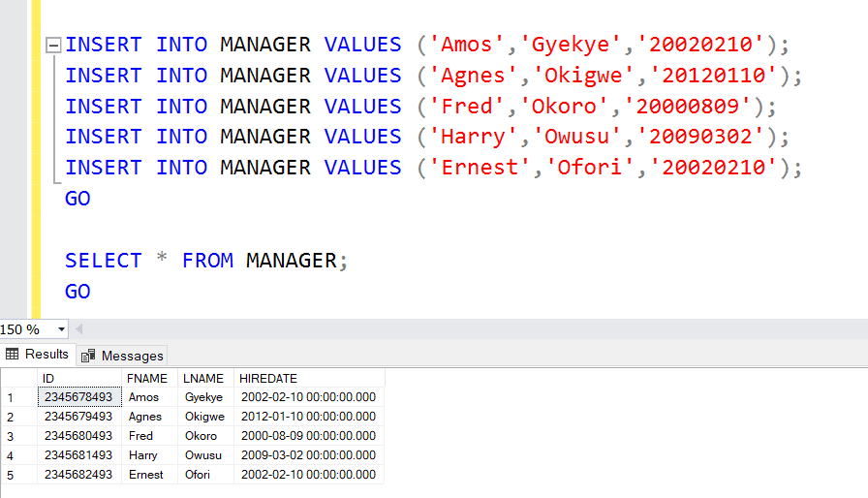Click Harry's hire date cell

point(308,455)
